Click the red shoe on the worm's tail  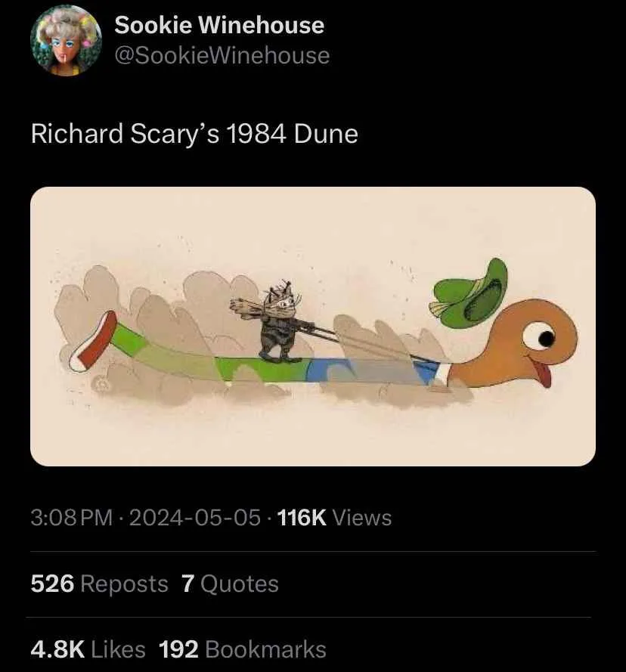click(93, 341)
